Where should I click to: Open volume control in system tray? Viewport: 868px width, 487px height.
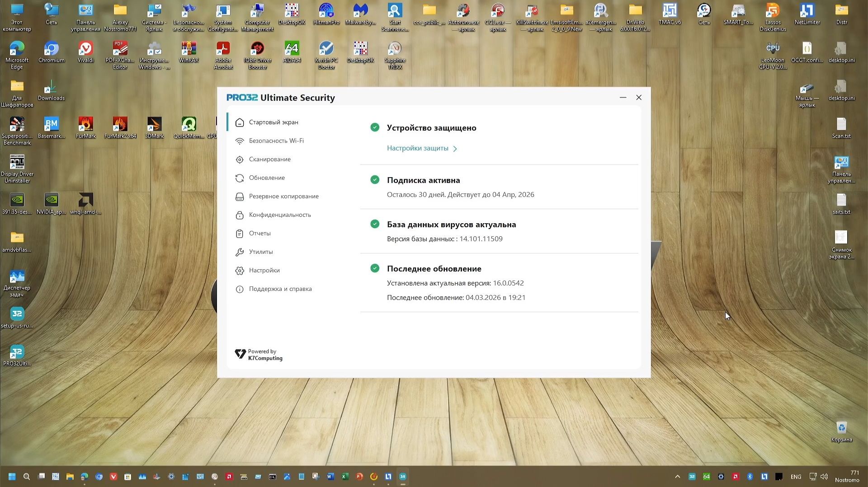[824, 477]
